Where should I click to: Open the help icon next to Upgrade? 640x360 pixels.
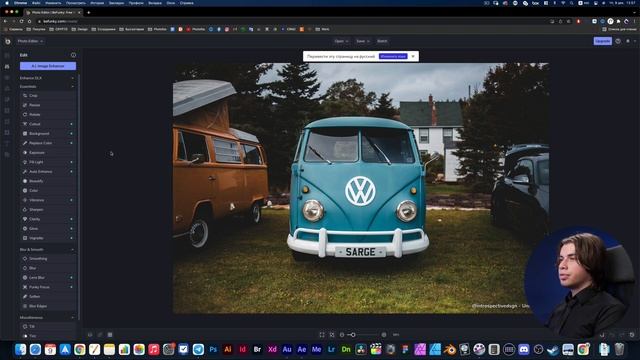(618, 41)
